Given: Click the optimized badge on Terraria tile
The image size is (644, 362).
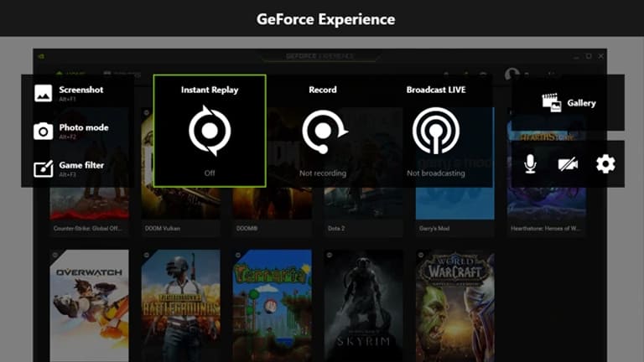Looking at the screenshot, I should click(x=238, y=255).
